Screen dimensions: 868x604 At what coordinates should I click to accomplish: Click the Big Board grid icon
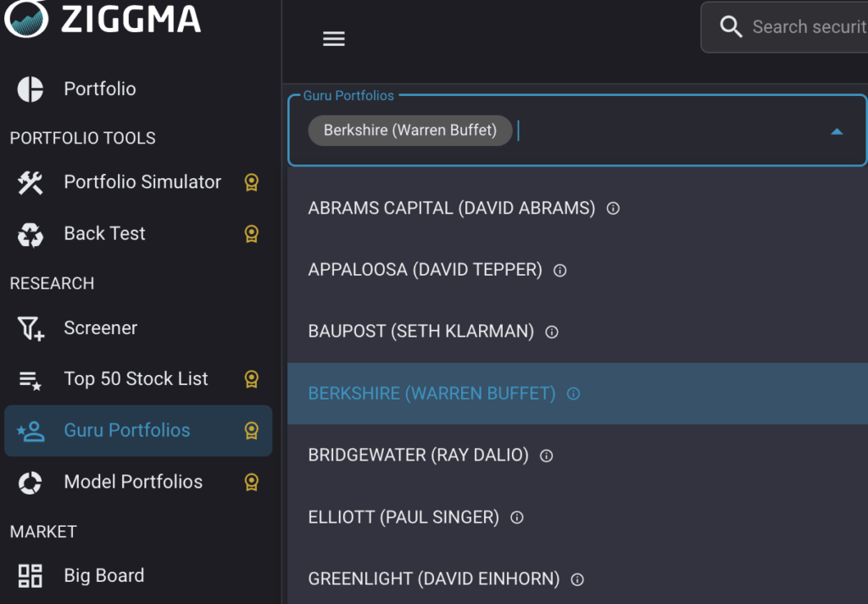click(x=31, y=576)
